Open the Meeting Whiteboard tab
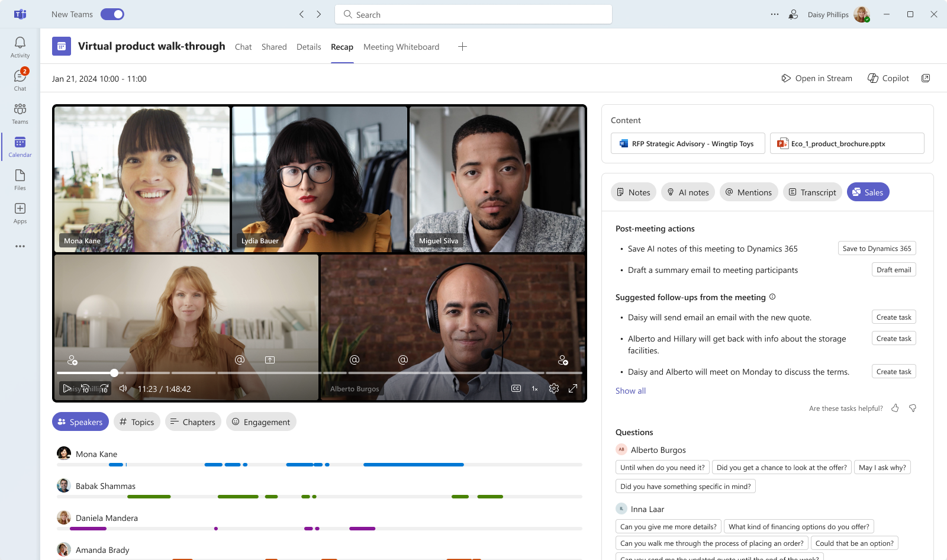This screenshot has height=560, width=947. (x=401, y=47)
